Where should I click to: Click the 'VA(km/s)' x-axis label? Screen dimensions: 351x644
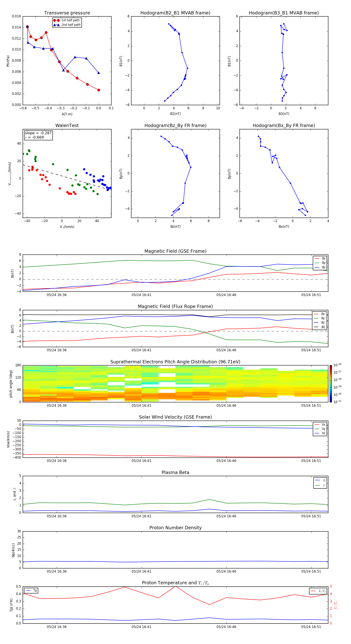[x=67, y=227]
